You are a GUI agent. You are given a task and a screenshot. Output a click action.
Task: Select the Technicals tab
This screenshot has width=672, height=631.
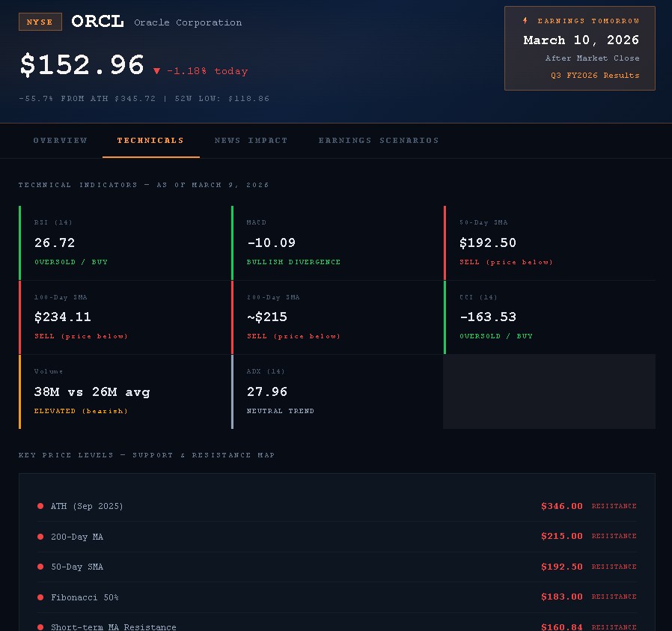tap(150, 141)
